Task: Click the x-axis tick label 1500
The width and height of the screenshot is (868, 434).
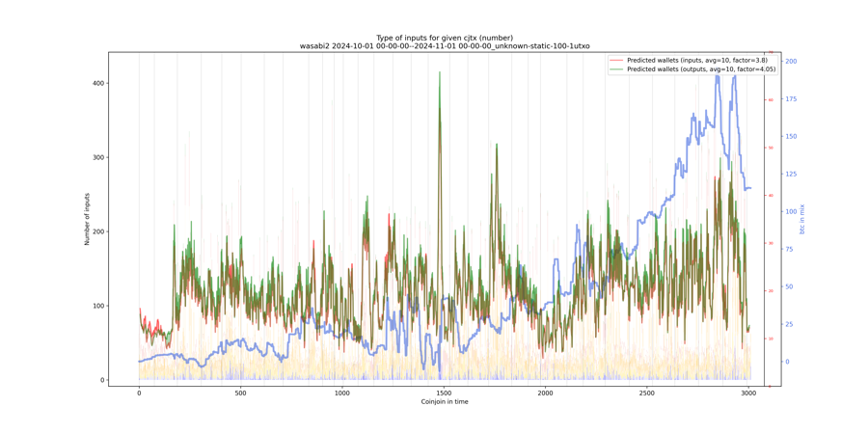Action: coord(444,392)
